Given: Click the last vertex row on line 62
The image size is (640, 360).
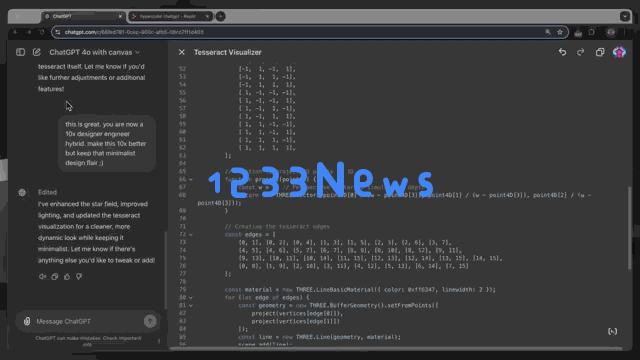Looking at the screenshot, I should (267, 148).
